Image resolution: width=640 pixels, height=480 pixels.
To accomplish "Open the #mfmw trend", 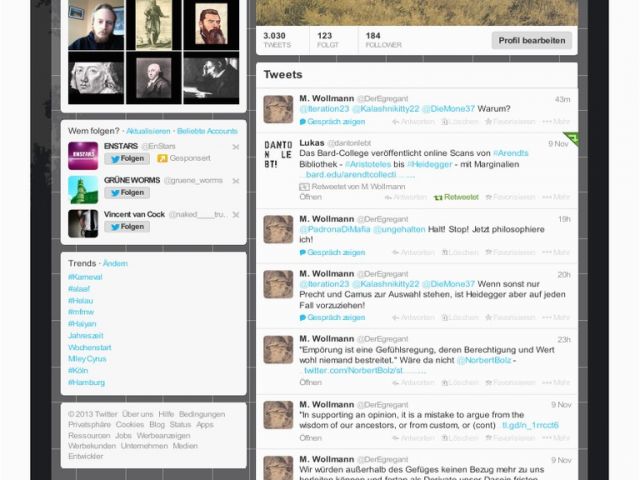I will (x=81, y=312).
